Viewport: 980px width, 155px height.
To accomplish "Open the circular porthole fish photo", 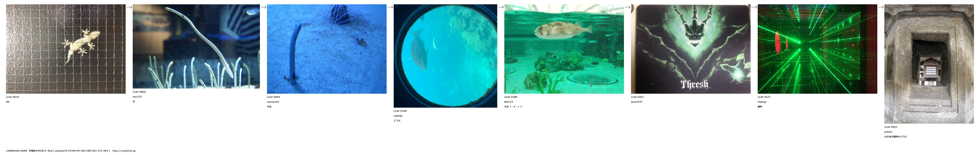I will pyautogui.click(x=445, y=56).
